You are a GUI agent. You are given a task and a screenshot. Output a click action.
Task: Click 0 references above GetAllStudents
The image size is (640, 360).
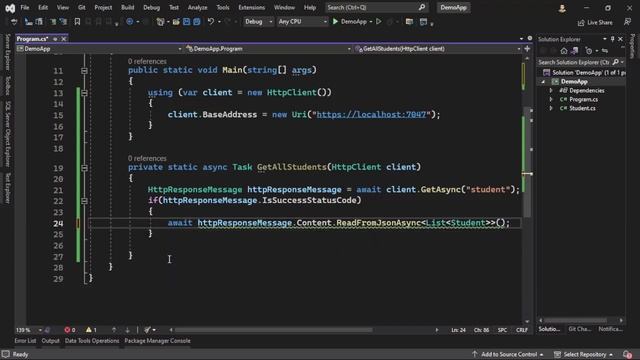pyautogui.click(x=147, y=158)
